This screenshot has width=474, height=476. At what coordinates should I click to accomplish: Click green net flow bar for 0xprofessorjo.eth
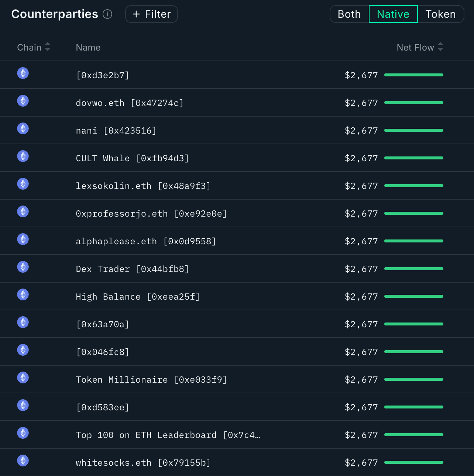click(x=413, y=213)
